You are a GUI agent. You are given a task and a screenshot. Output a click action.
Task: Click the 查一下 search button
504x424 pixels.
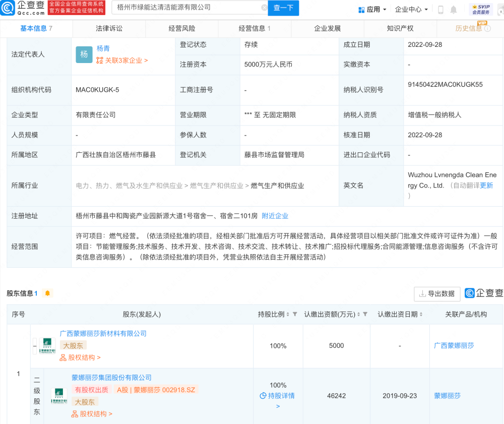pos(283,8)
